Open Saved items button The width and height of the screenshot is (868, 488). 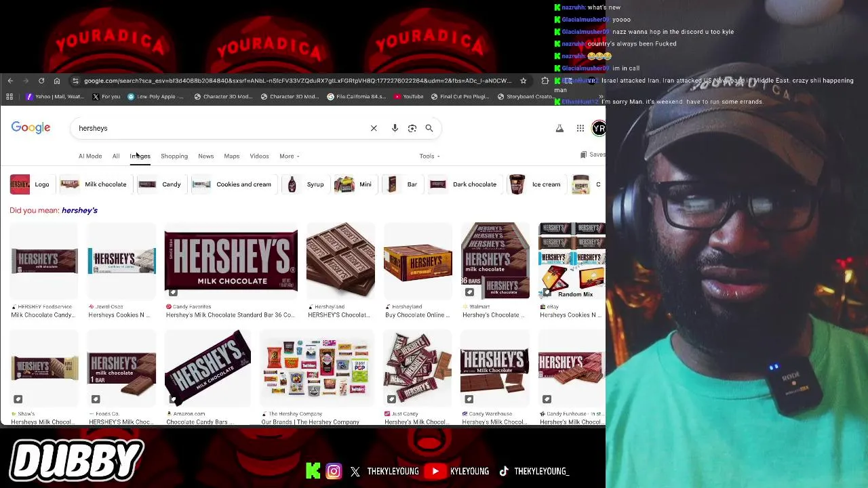(593, 155)
